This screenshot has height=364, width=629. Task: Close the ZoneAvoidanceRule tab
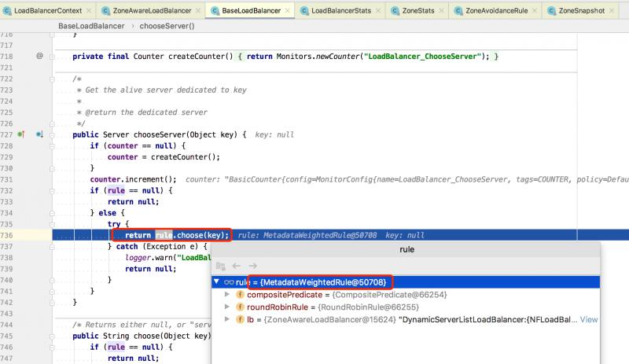click(535, 10)
